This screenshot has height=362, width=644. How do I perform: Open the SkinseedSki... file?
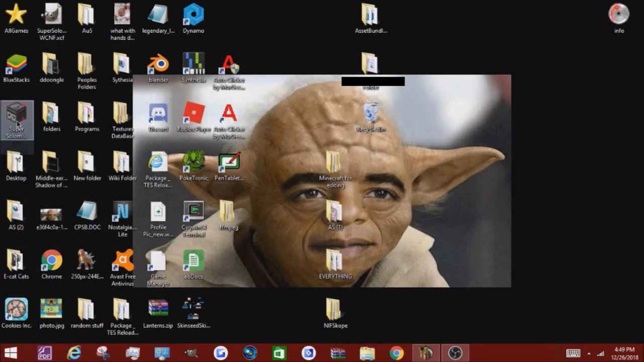[193, 314]
